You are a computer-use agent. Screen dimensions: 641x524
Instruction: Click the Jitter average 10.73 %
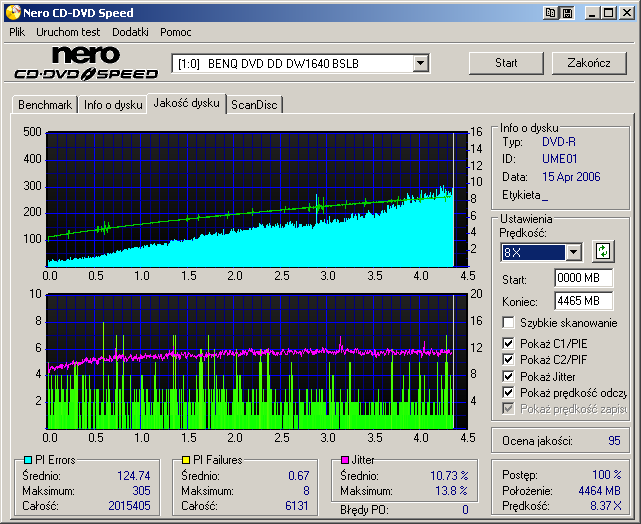coord(449,476)
